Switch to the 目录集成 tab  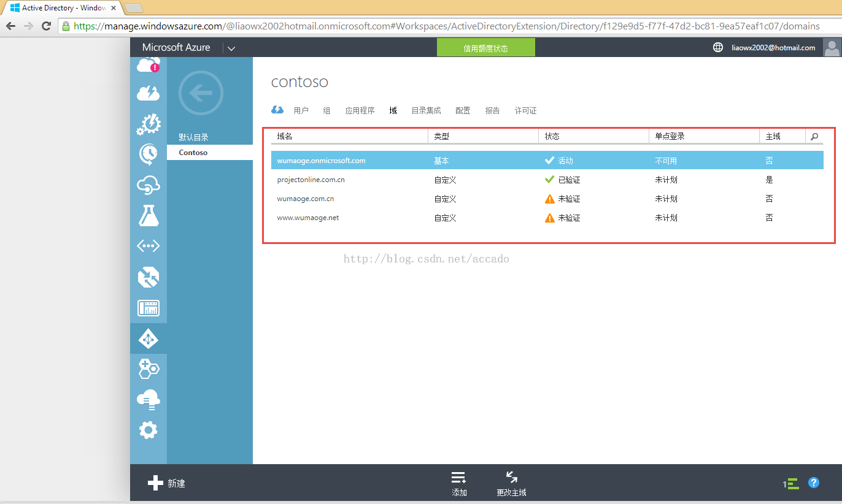[x=426, y=110]
